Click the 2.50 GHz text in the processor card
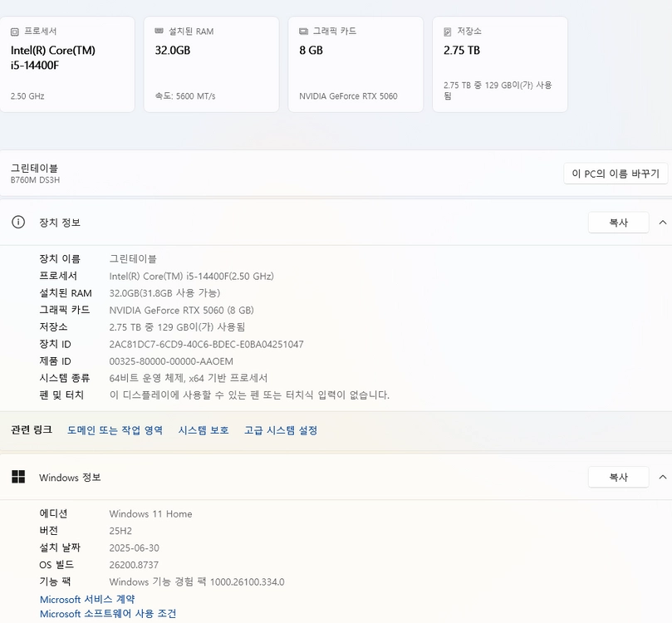This screenshot has height=623, width=672. coord(27,96)
